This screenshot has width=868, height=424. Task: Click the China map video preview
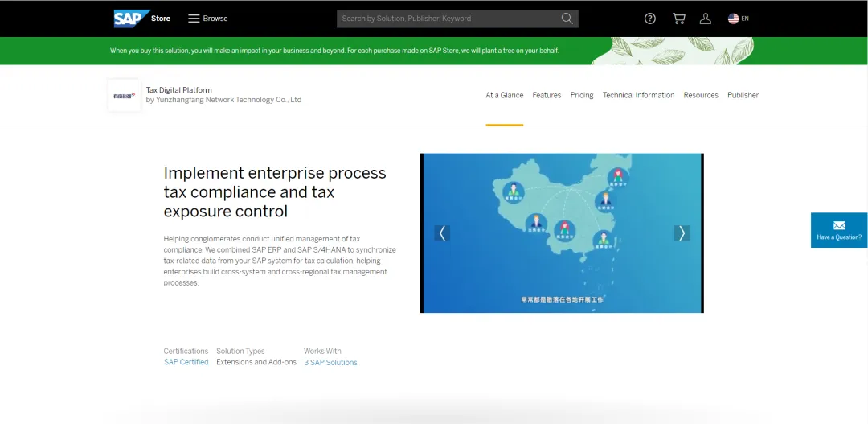coord(562,233)
